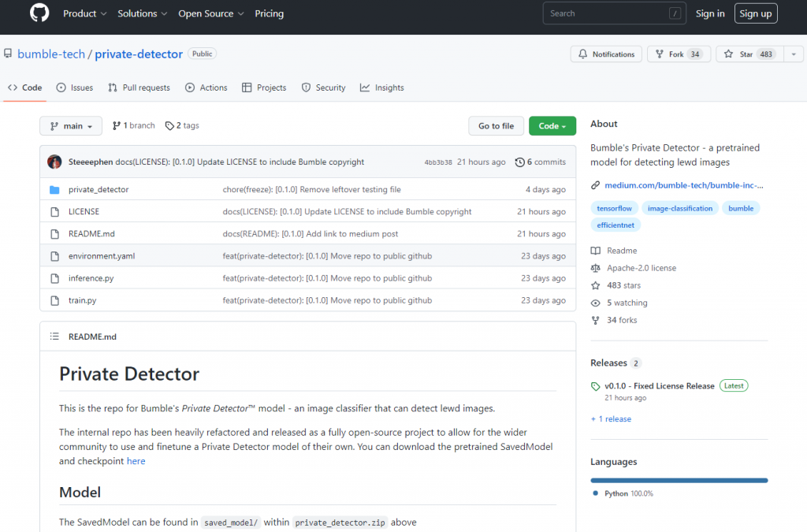This screenshot has height=532, width=807.
Task: Click the file icon next to train.py
Action: (54, 300)
